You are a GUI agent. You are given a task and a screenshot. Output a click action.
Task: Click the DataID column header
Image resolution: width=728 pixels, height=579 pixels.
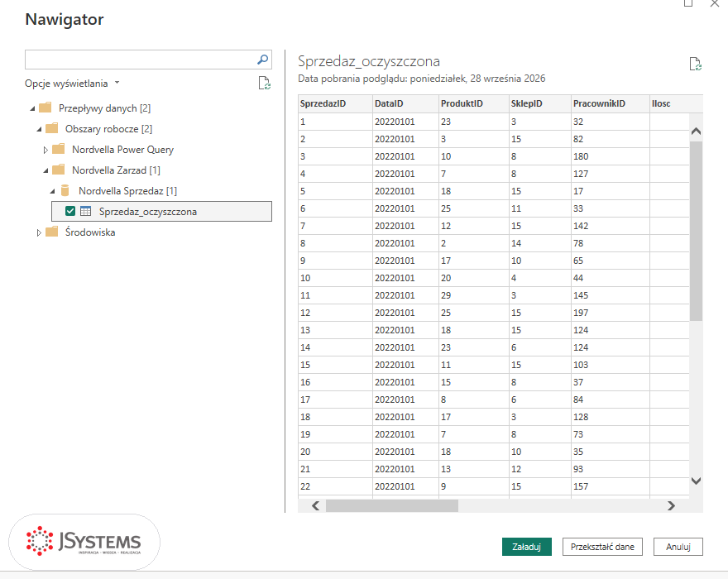[406, 103]
